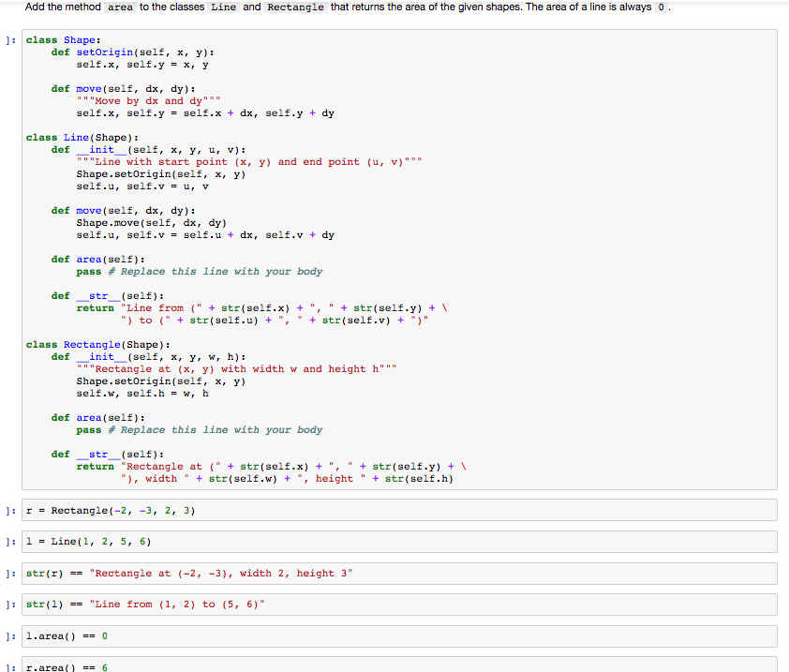Click 'pass' in the Line area method body
789x672 pixels.
coord(89,272)
